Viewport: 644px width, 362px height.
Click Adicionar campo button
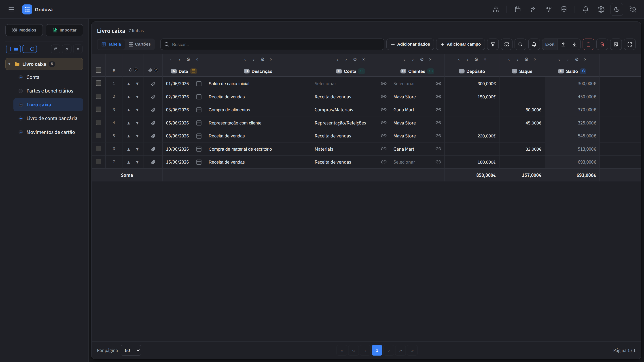(x=460, y=44)
